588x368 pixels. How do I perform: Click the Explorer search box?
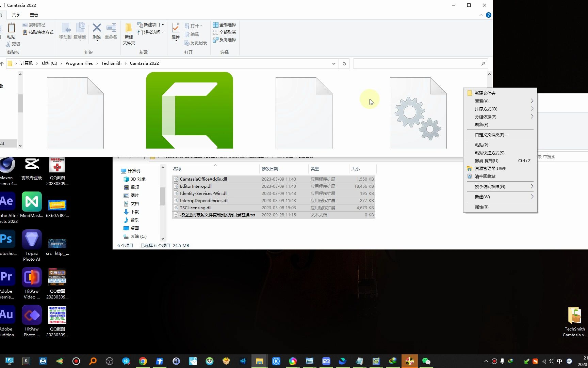(421, 64)
